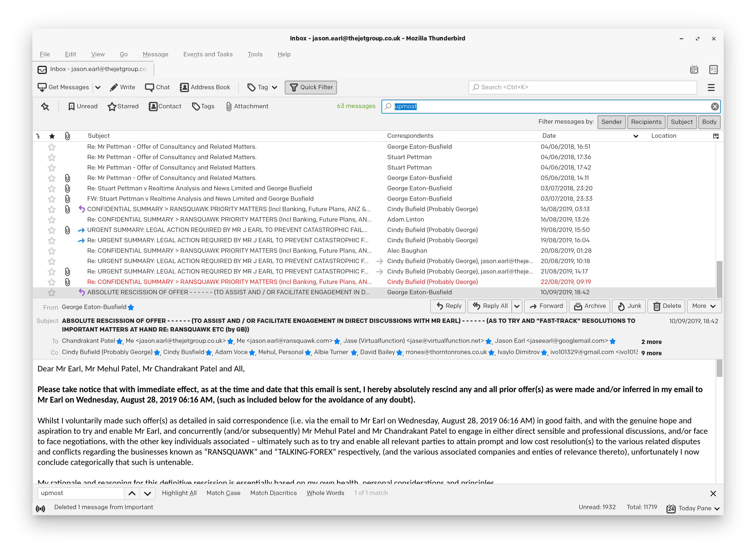The width and height of the screenshot is (756, 551).
Task: Star the Alec Baughan message
Action: [51, 251]
